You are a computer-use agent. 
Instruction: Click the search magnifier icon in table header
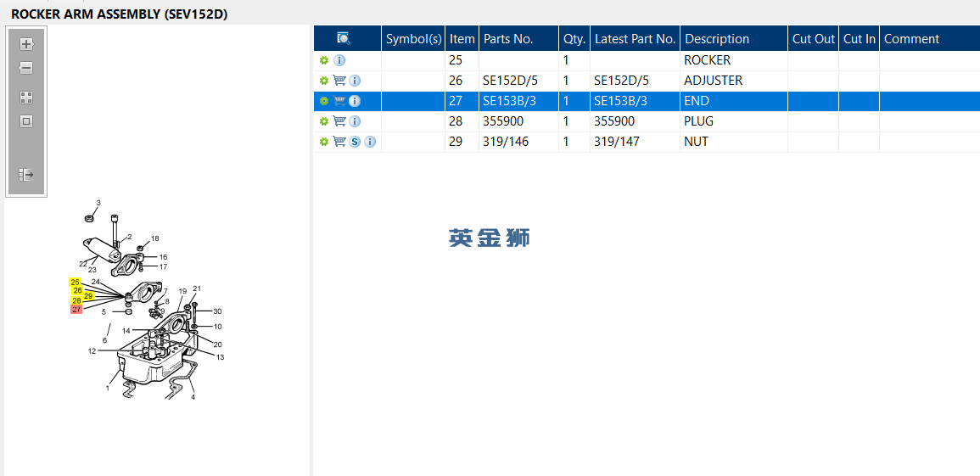[343, 39]
